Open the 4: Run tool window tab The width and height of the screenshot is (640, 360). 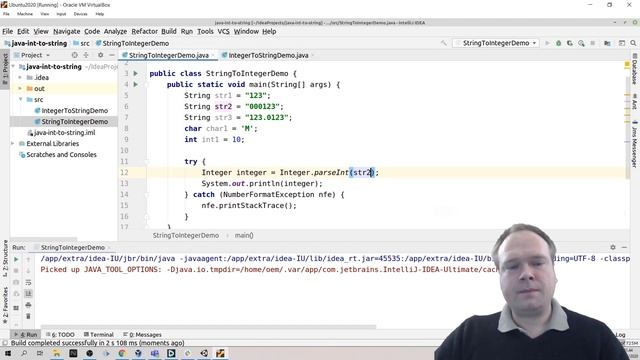(26, 335)
